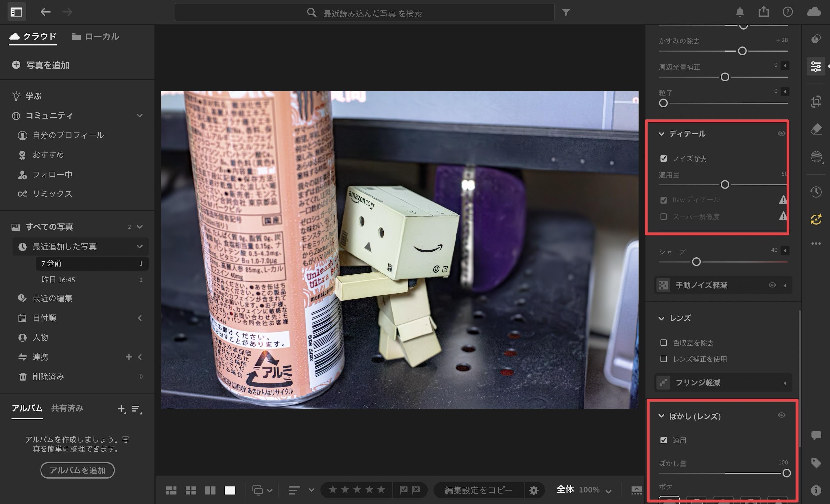Open 自分のプロフィール
This screenshot has height=504, width=830.
61,135
